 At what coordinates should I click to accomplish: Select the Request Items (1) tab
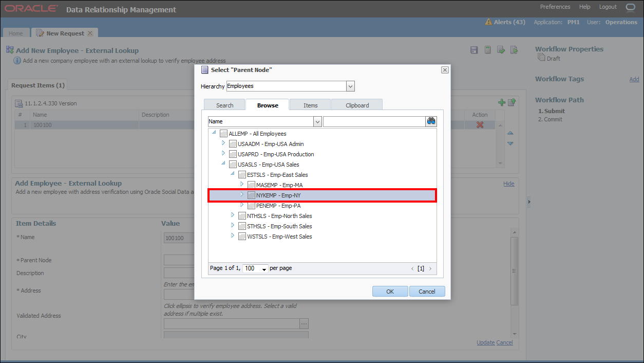(x=38, y=85)
